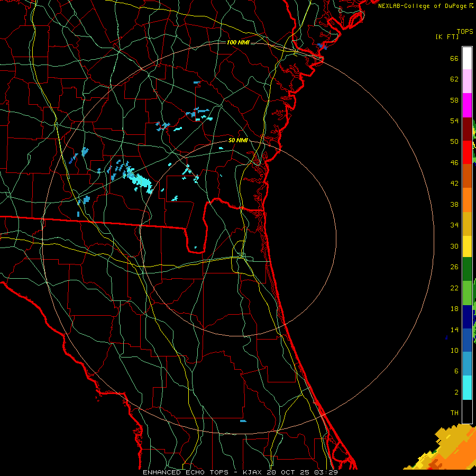
Task: Click the cyan legend color segment
Action: pyautogui.click(x=467, y=388)
